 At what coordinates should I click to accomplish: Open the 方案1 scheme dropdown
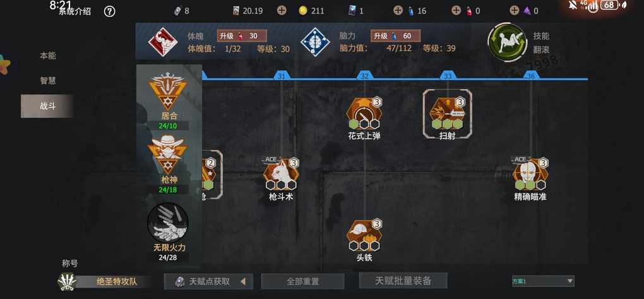tap(542, 281)
